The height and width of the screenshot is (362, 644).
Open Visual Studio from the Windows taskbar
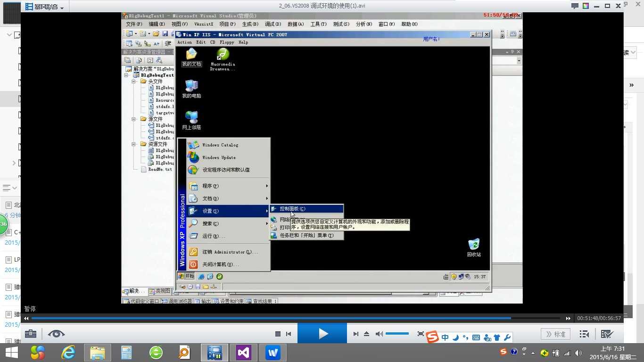244,353
